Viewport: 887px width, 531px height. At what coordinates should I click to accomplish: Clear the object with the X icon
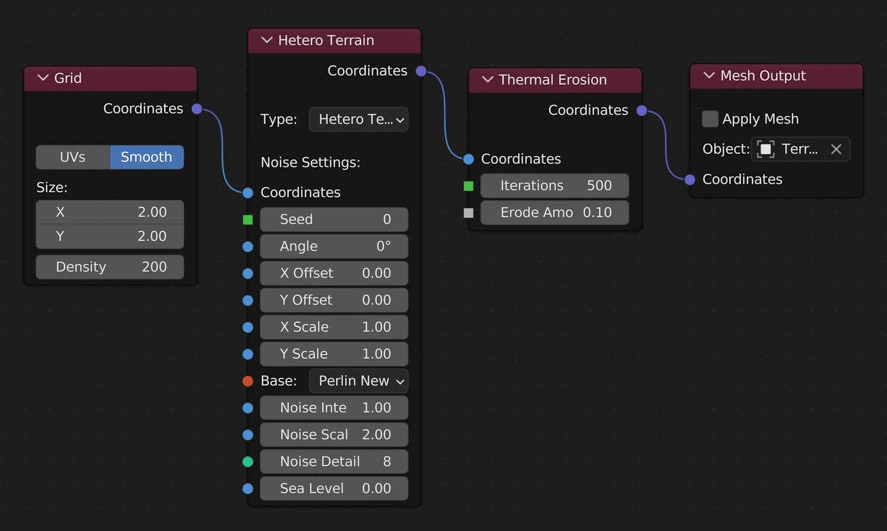tap(836, 149)
